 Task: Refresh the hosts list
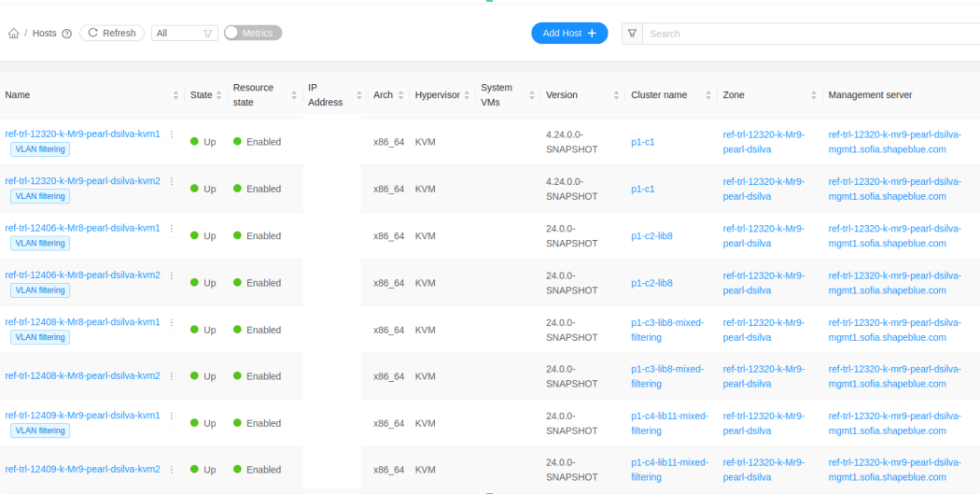coord(112,33)
